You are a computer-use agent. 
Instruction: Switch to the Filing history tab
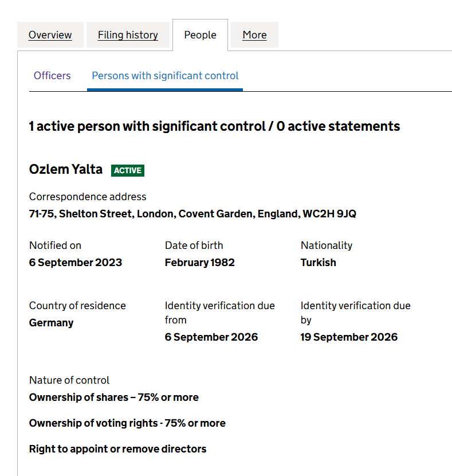point(128,35)
